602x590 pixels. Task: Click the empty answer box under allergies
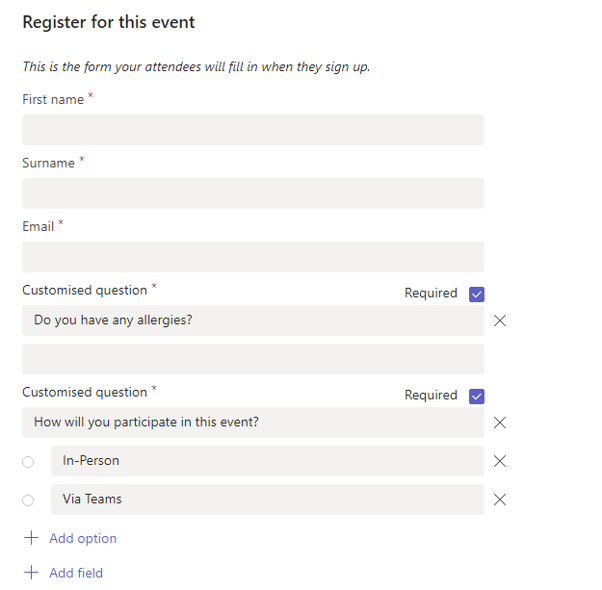[253, 359]
